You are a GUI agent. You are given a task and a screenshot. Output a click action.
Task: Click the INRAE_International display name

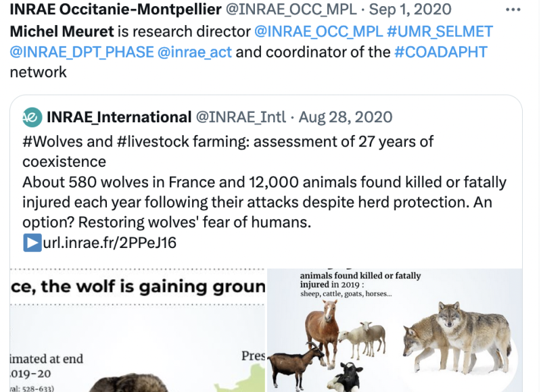[x=119, y=117]
